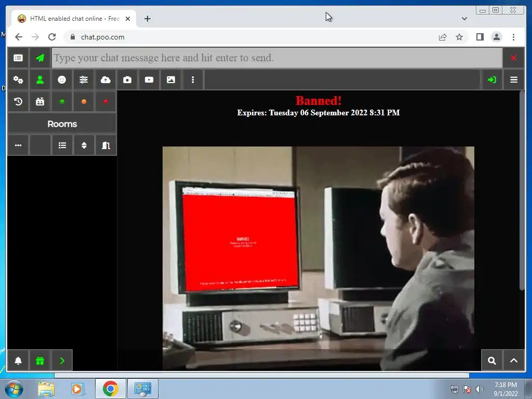This screenshot has width=532, height=399.
Task: Click the banned computer GIF image
Action: pyautogui.click(x=318, y=258)
